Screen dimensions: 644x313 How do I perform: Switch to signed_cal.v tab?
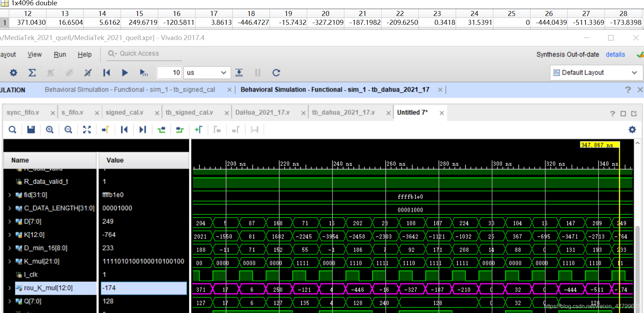click(124, 112)
